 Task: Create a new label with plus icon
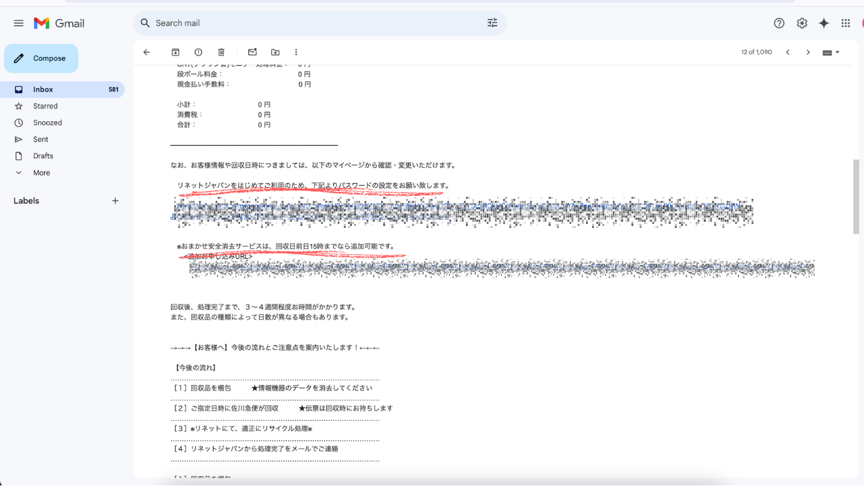click(115, 201)
